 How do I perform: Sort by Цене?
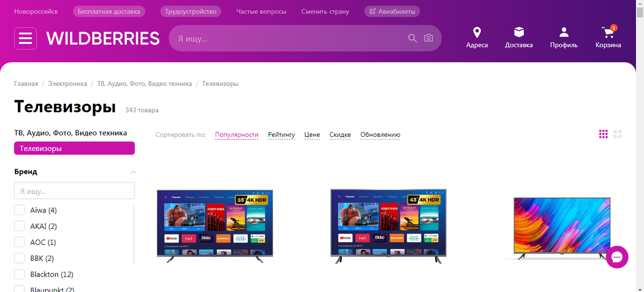click(x=312, y=135)
